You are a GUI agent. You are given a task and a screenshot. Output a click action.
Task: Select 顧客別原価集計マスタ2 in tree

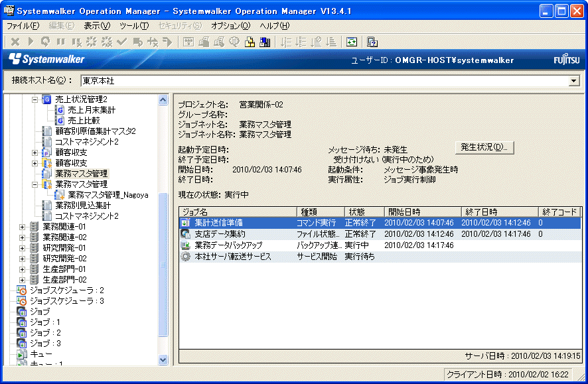(x=96, y=131)
